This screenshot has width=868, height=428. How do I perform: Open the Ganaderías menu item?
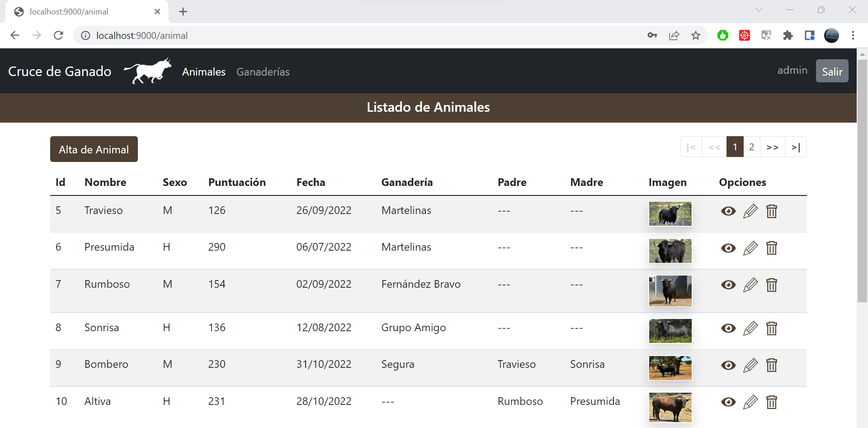point(263,71)
